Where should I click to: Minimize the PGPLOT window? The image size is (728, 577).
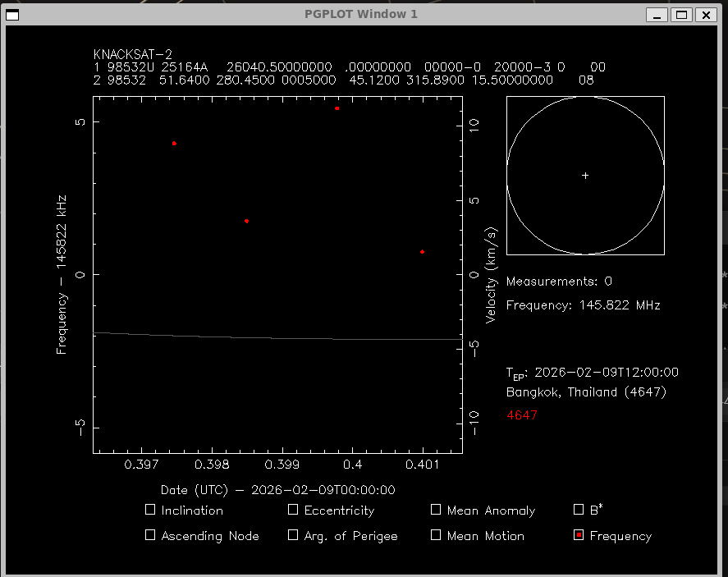click(x=657, y=14)
